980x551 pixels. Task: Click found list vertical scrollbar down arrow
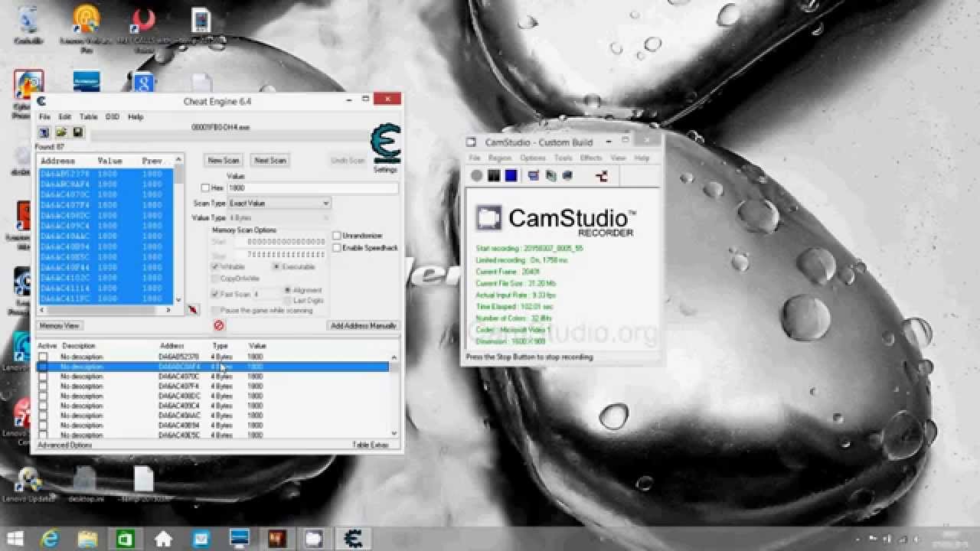coord(179,301)
